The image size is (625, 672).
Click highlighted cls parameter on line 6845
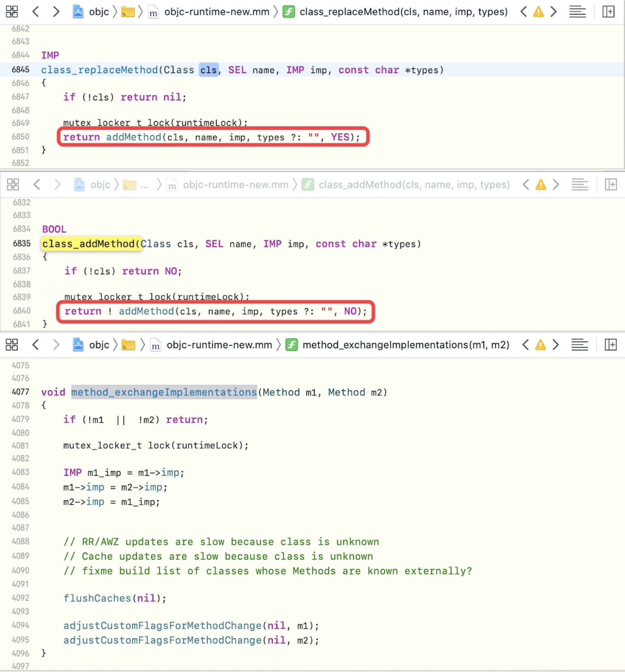pos(208,70)
